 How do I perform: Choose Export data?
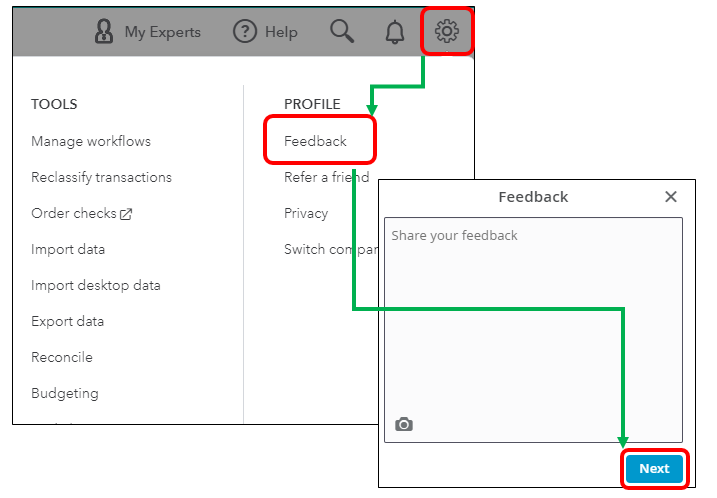point(67,321)
